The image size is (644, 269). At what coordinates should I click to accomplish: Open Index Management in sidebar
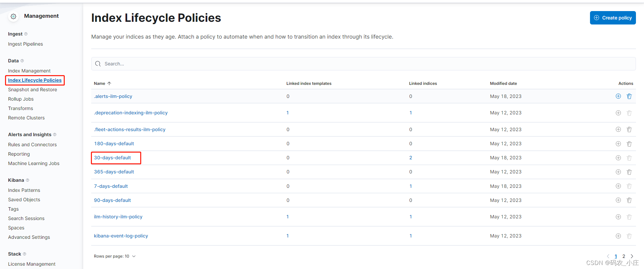pyautogui.click(x=29, y=71)
